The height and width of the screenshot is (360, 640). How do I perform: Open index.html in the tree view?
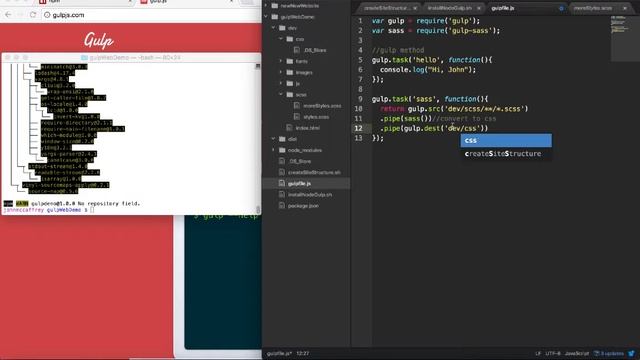click(307, 128)
